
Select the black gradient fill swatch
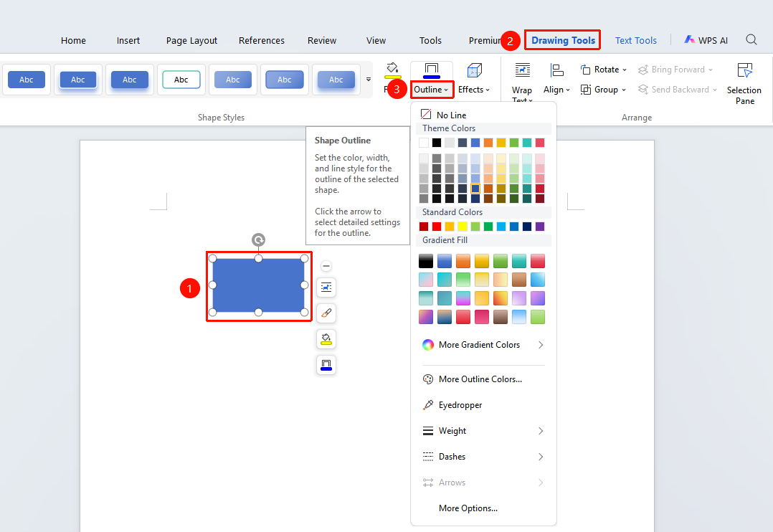pos(425,261)
